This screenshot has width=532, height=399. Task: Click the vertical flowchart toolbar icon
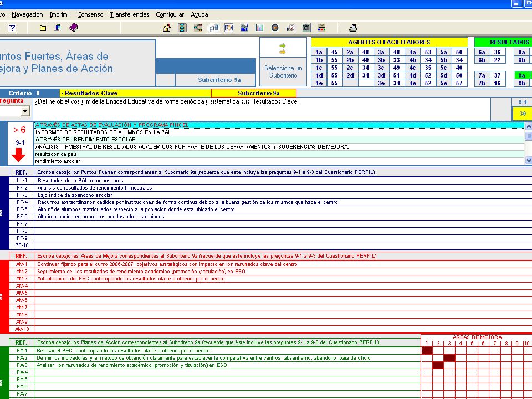[182, 28]
